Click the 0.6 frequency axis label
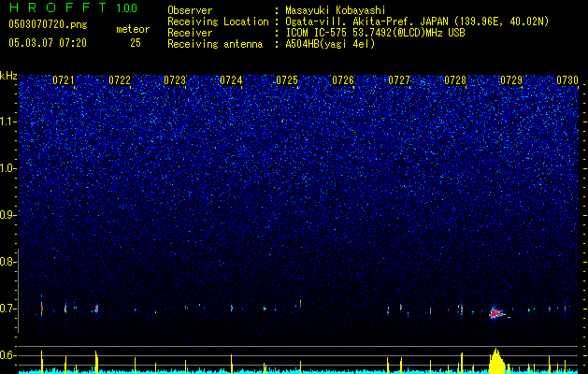 pyautogui.click(x=8, y=355)
